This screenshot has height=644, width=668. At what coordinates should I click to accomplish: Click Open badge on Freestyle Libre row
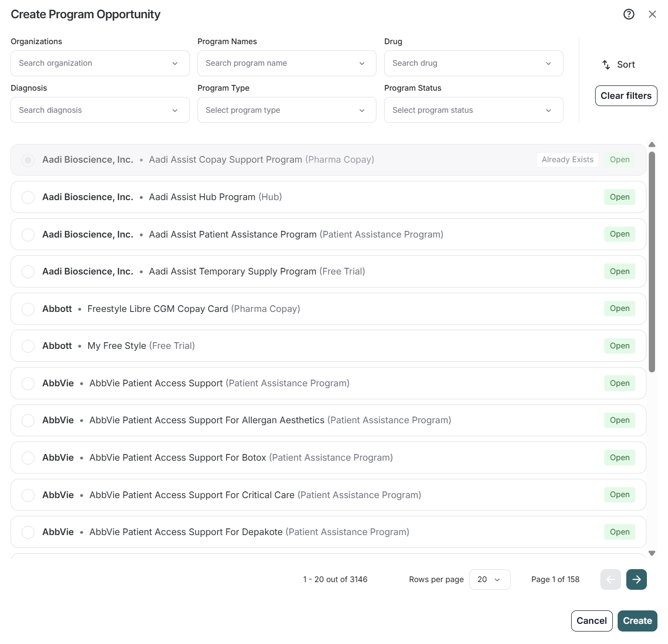[620, 309]
